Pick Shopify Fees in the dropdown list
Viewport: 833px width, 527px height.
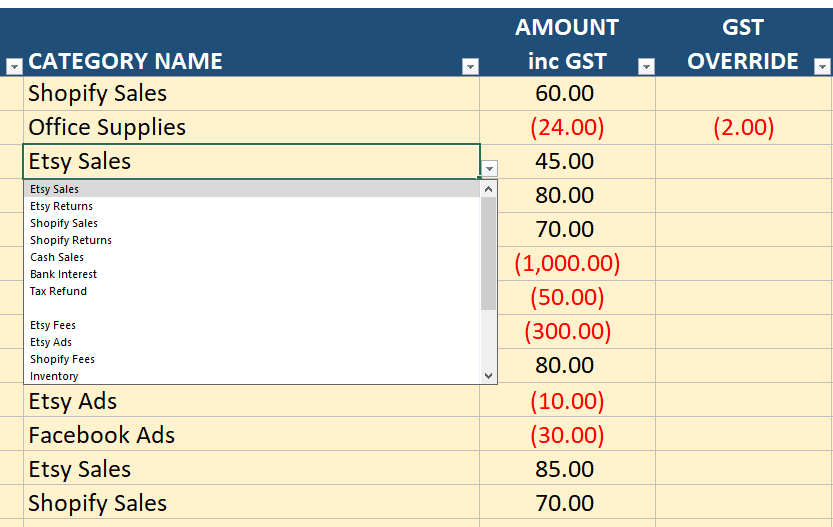tap(252, 359)
